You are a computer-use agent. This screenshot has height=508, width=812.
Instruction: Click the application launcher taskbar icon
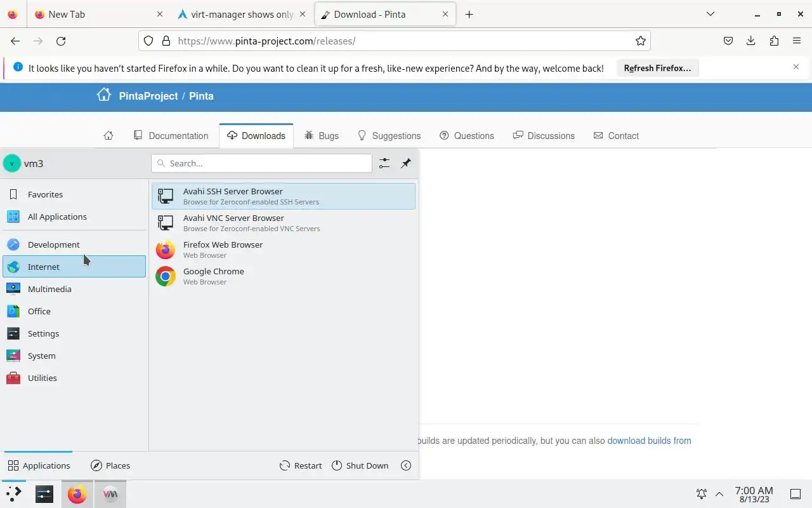coord(13,493)
